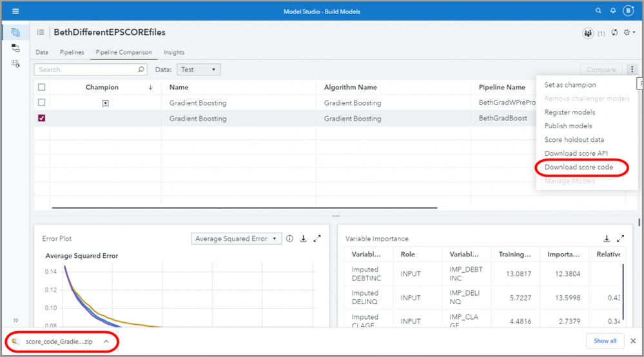Toggle the select-all checkbox in table header
Image resolution: width=644 pixels, height=357 pixels.
click(x=41, y=87)
